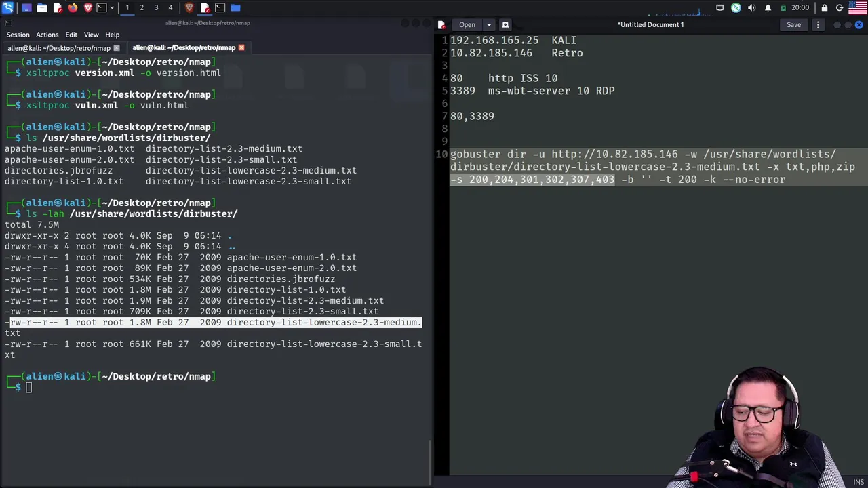Screen dimensions: 868x488
Task: Launch Brave browser icon next to Firefox
Action: tap(88, 7)
